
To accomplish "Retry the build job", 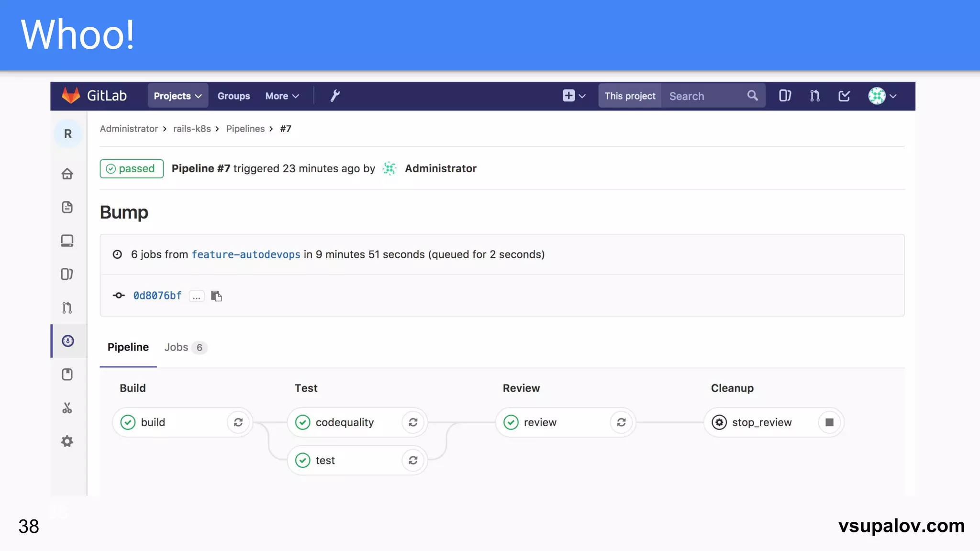I will pyautogui.click(x=238, y=422).
